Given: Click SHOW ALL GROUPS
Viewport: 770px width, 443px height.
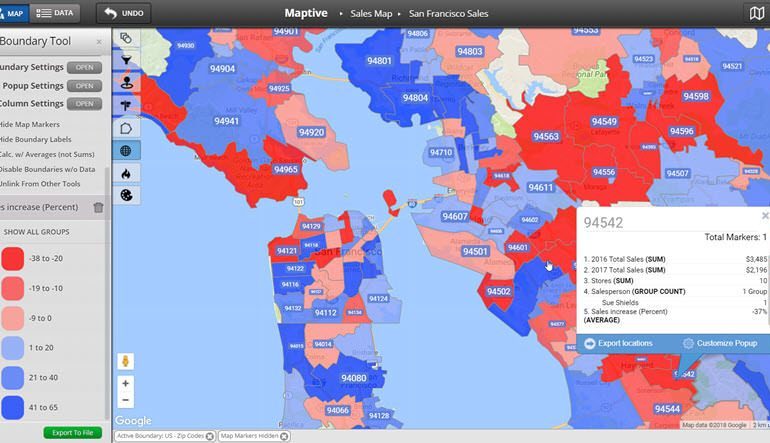Looking at the screenshot, I should pyautogui.click(x=36, y=232).
